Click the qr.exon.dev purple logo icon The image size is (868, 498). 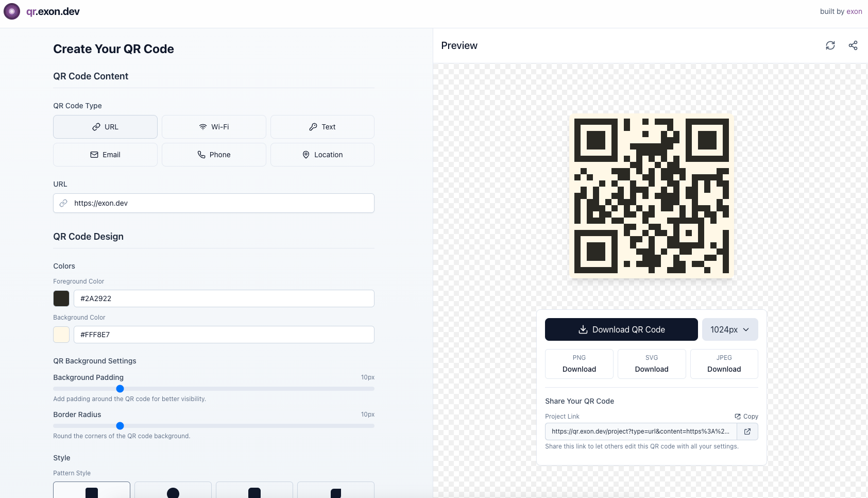(12, 11)
